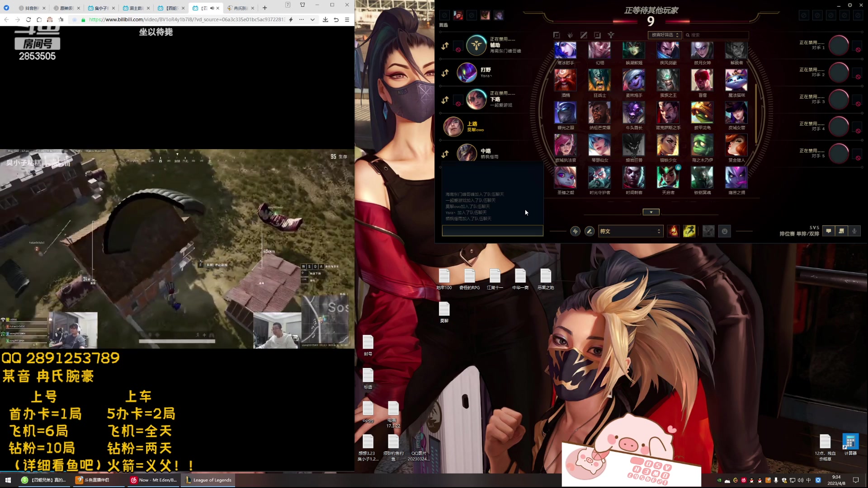Image resolution: width=868 pixels, height=488 pixels.
Task: Open the rune recommendation button
Action: pos(575,231)
